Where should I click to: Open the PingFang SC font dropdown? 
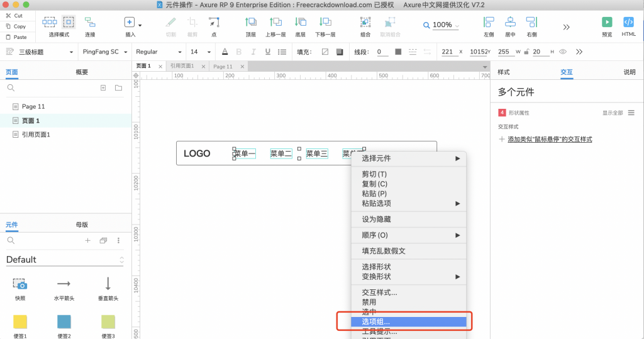coord(104,52)
